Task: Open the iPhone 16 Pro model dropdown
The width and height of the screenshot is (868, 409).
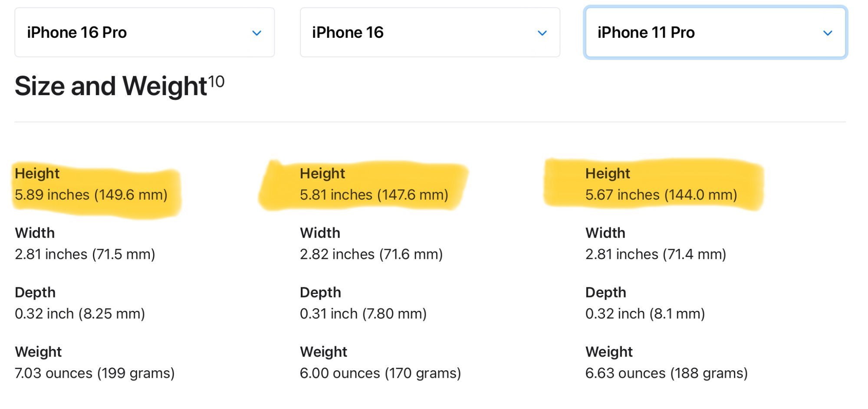Action: pos(144,33)
